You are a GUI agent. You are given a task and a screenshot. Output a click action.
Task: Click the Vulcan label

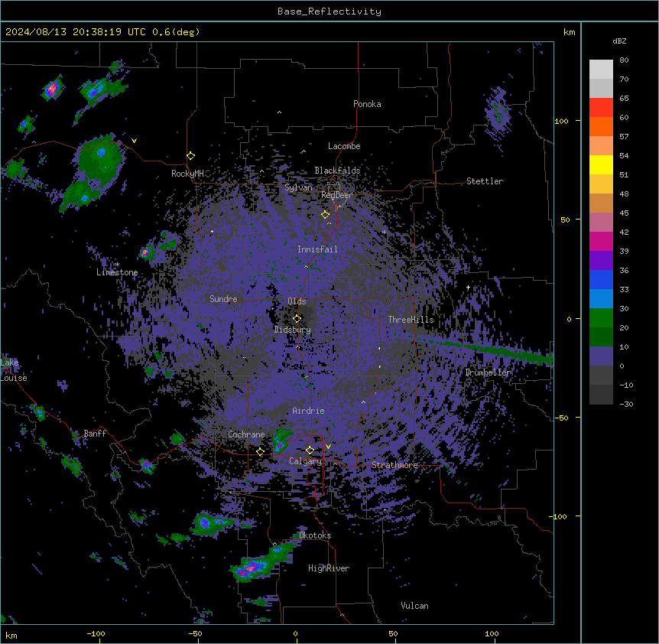click(x=415, y=606)
